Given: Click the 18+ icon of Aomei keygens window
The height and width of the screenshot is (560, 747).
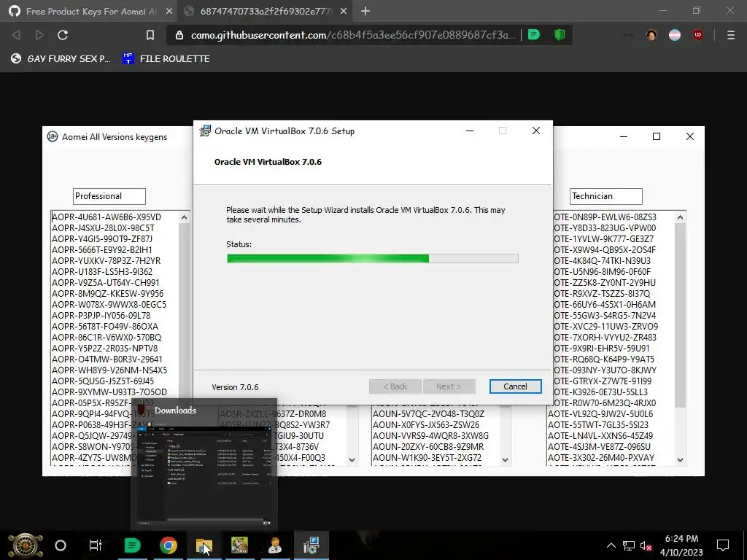Looking at the screenshot, I should click(x=53, y=136).
